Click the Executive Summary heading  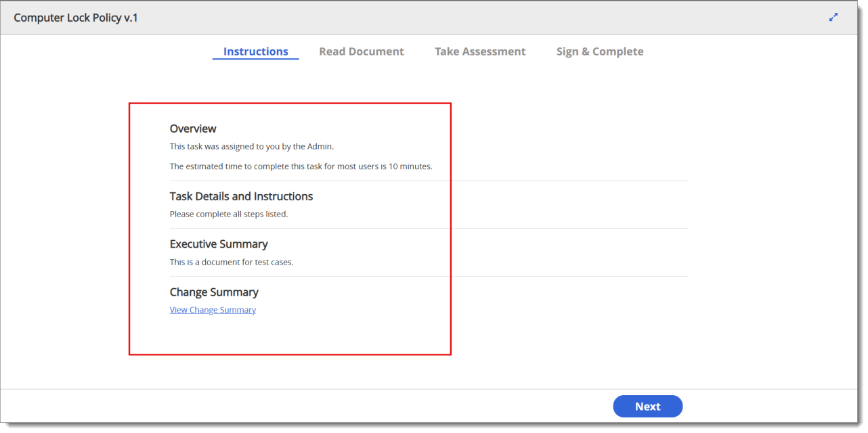(x=219, y=244)
